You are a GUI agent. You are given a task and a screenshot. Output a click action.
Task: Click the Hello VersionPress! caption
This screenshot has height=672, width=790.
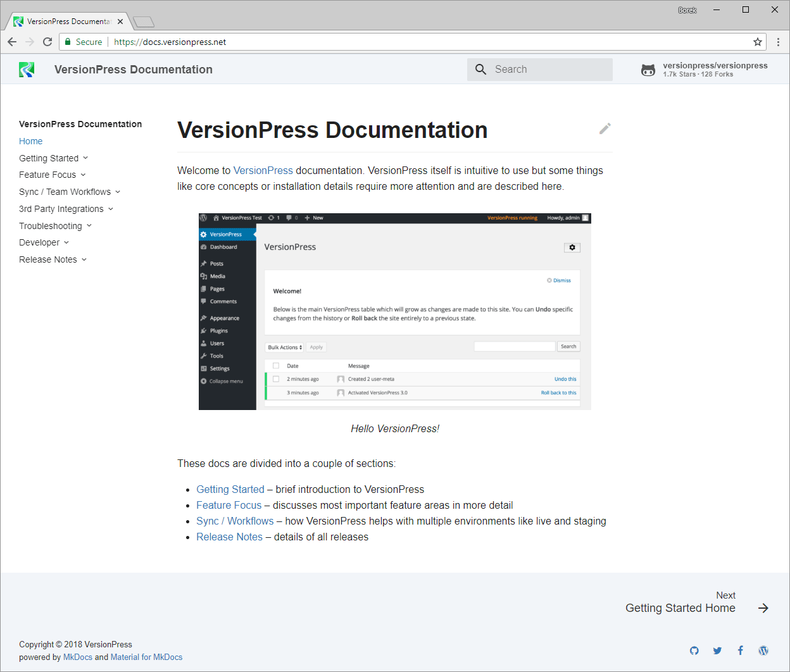tap(395, 428)
